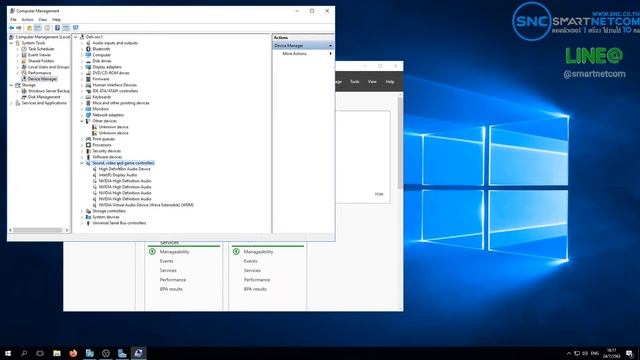Expand the Disk drives category
This screenshot has width=640, height=360.
(x=82, y=61)
